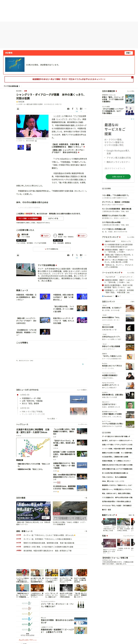Click next arrow in 動画ランキング carousel

pyautogui.click(x=133, y=522)
